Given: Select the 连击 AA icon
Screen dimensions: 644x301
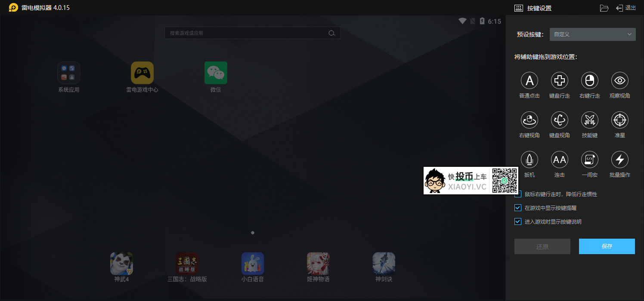Looking at the screenshot, I should [x=560, y=160].
